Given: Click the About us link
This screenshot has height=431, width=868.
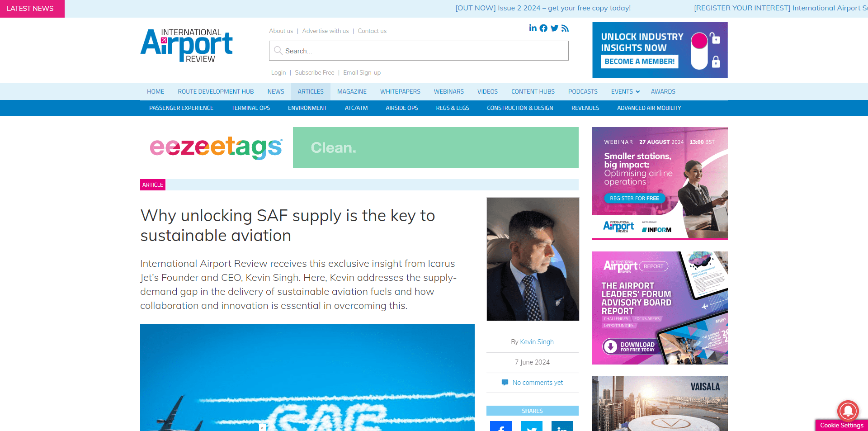Looking at the screenshot, I should 281,31.
